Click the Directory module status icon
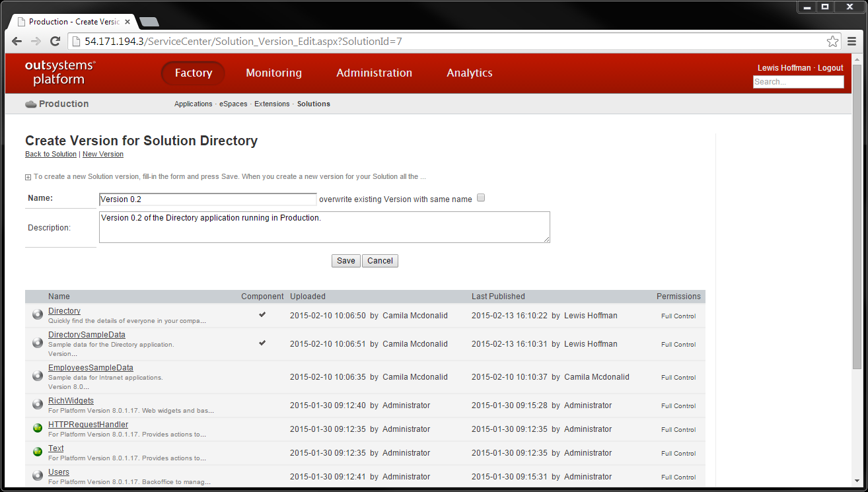The image size is (868, 492). click(38, 315)
